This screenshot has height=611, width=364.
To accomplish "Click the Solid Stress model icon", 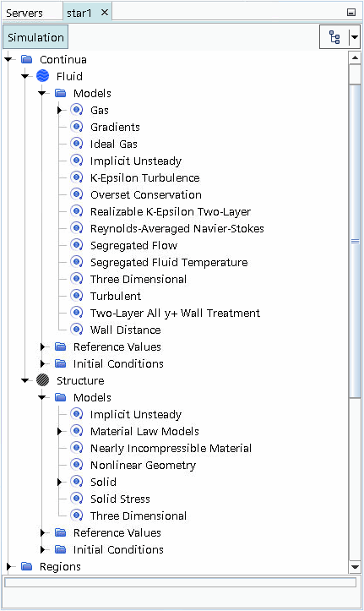I will click(77, 499).
